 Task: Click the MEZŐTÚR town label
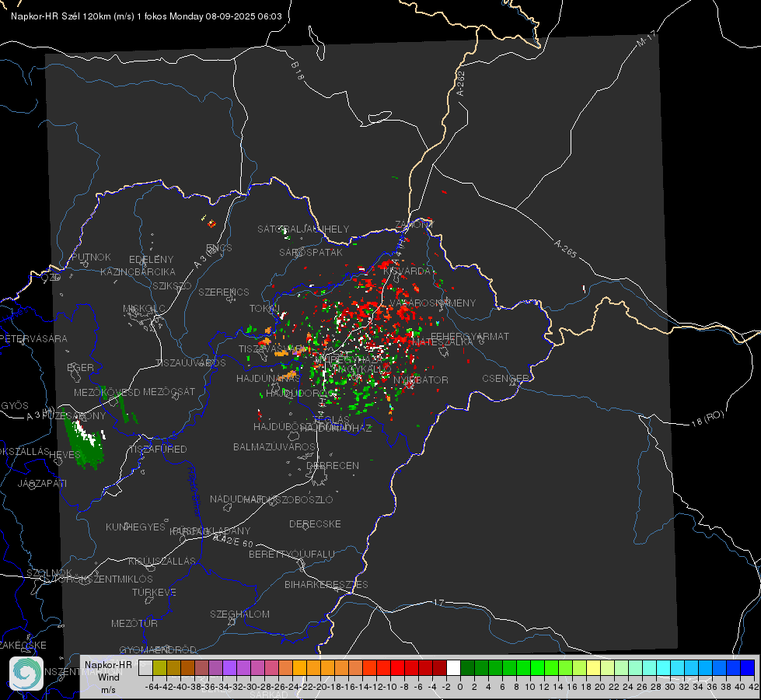[134, 623]
